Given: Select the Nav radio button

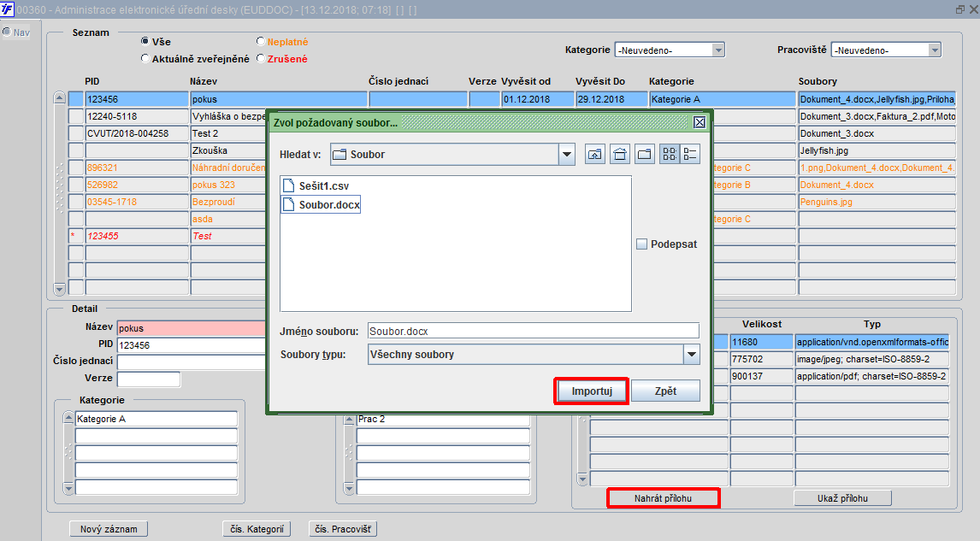Looking at the screenshot, I should point(6,32).
